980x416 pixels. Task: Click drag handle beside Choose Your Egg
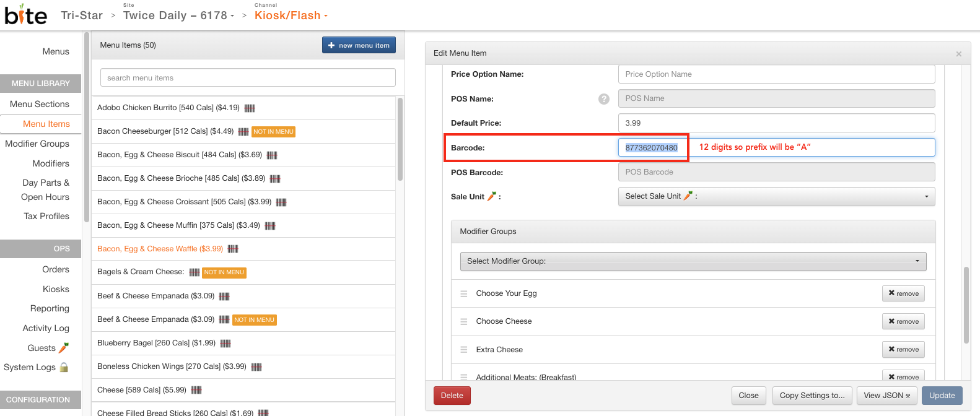[x=463, y=294]
